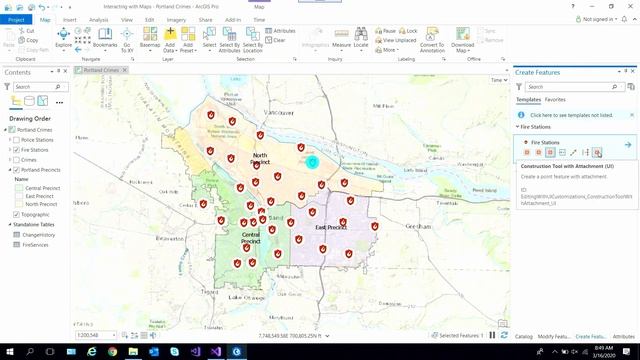This screenshot has width=640, height=360.
Task: Open the More labeling dropdown
Action: pos(387,50)
